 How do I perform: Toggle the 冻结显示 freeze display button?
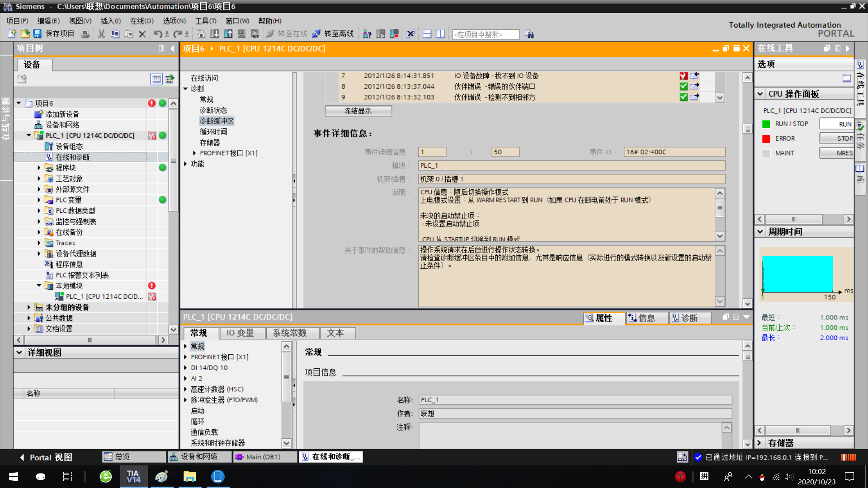pos(358,111)
